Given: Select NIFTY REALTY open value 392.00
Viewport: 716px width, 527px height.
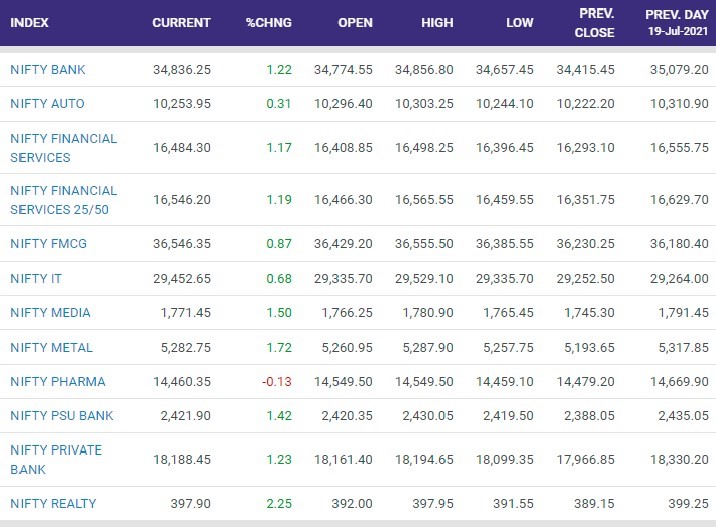Looking at the screenshot, I should tap(352, 504).
